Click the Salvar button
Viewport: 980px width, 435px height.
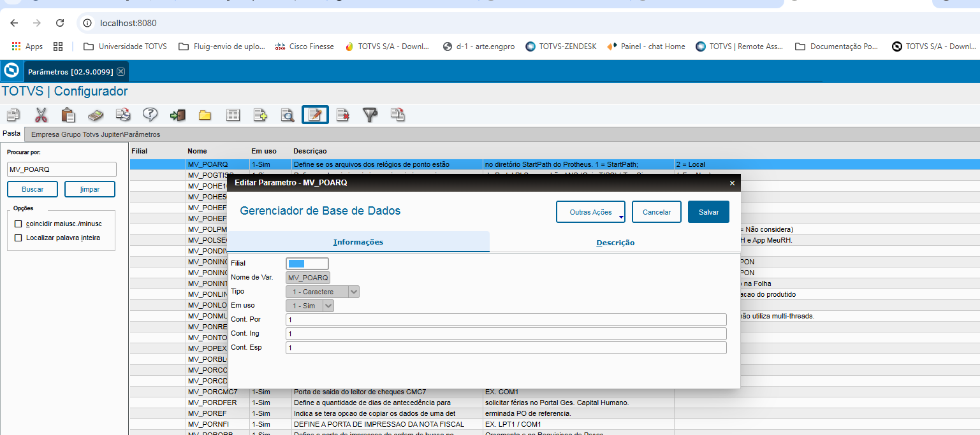[x=708, y=212]
